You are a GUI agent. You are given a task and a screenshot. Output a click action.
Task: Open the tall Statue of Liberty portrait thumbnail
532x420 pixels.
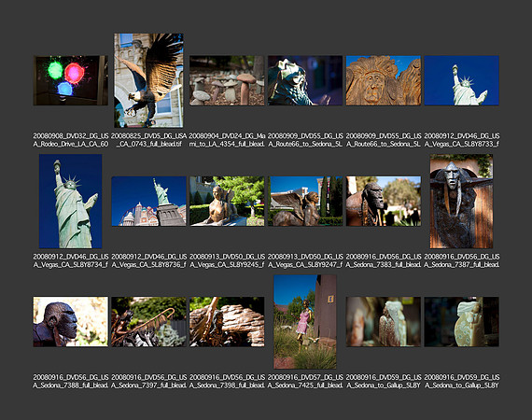[71, 202]
